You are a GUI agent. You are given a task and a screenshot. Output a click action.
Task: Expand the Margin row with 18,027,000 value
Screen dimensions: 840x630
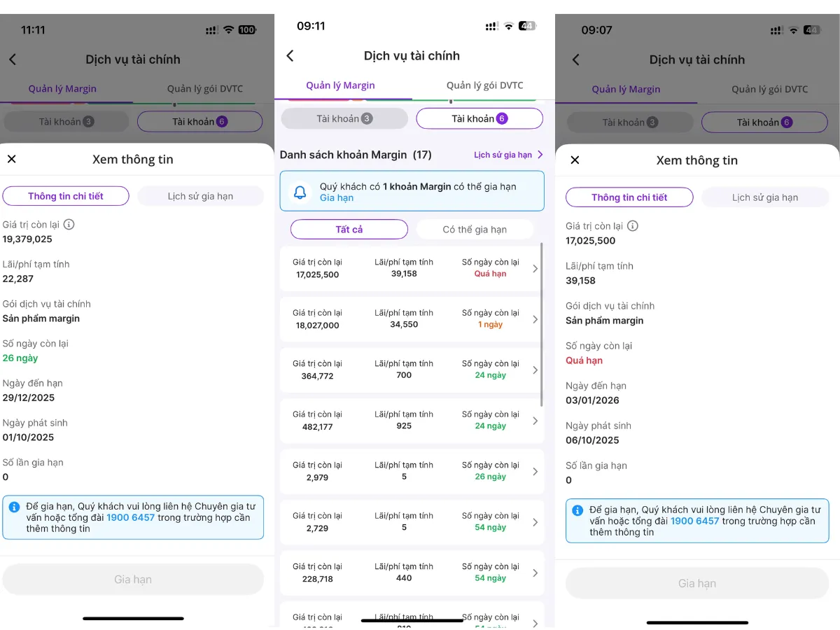pos(535,319)
